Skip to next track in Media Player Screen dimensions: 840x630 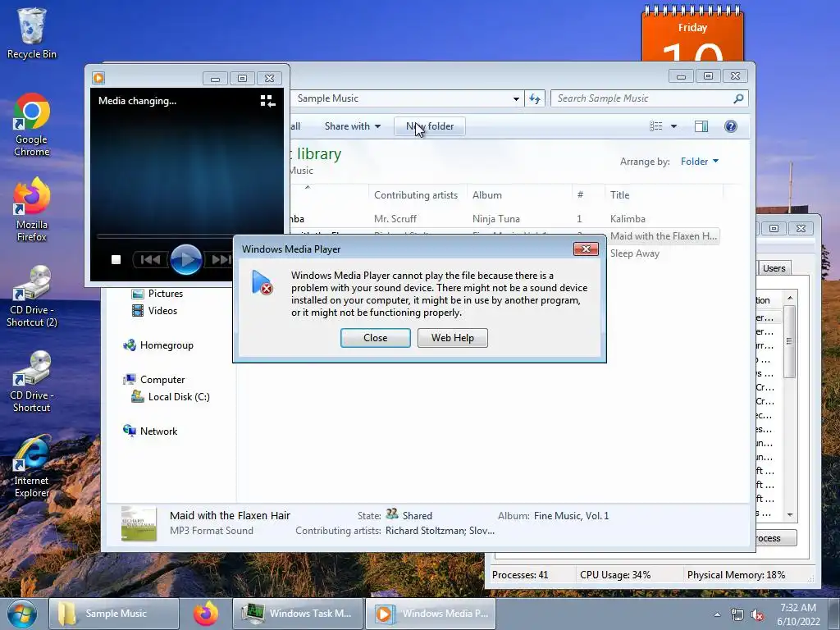[x=220, y=260]
